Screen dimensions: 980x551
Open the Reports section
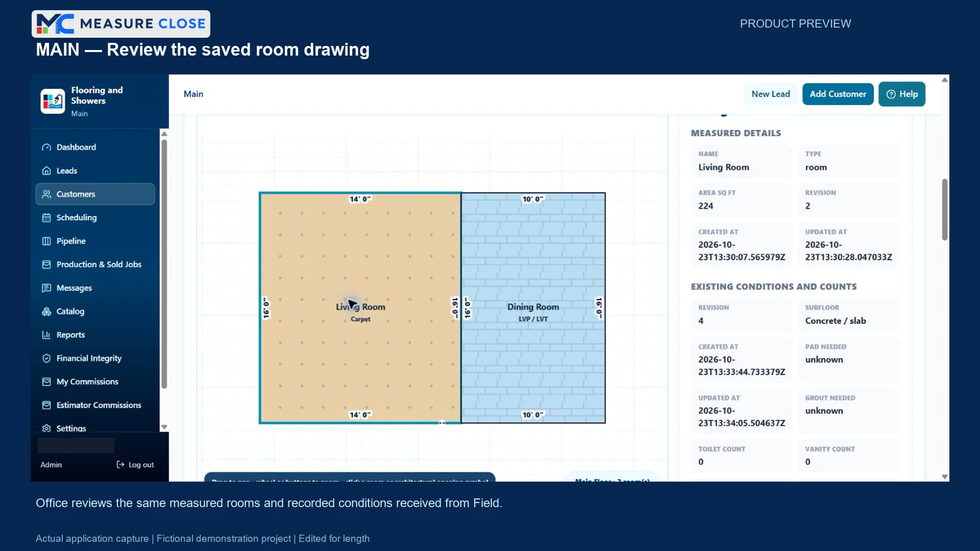[95, 335]
